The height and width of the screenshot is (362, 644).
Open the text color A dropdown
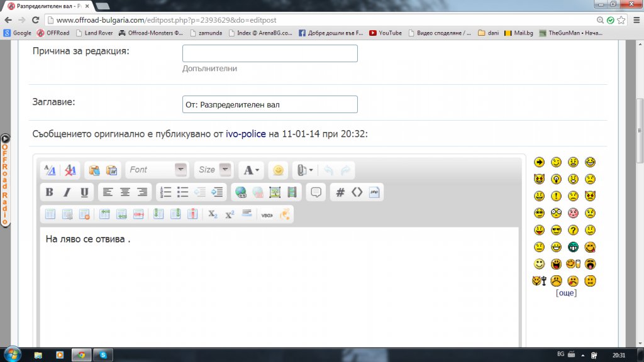point(252,170)
